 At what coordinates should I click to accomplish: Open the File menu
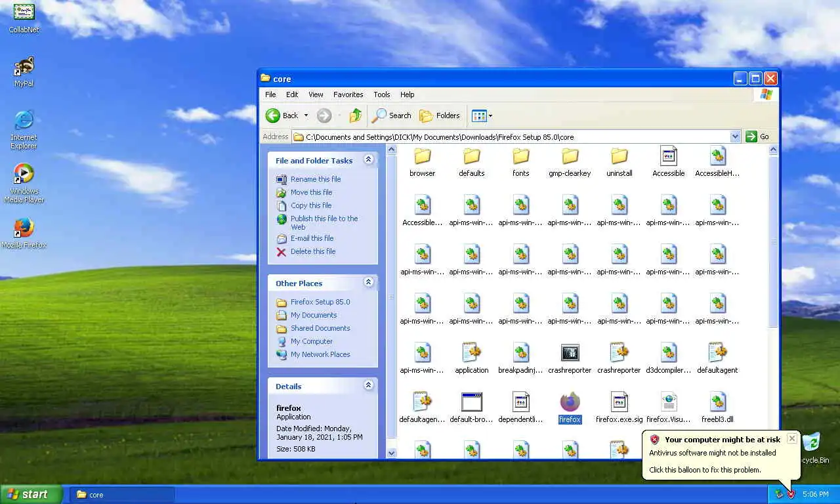click(270, 94)
